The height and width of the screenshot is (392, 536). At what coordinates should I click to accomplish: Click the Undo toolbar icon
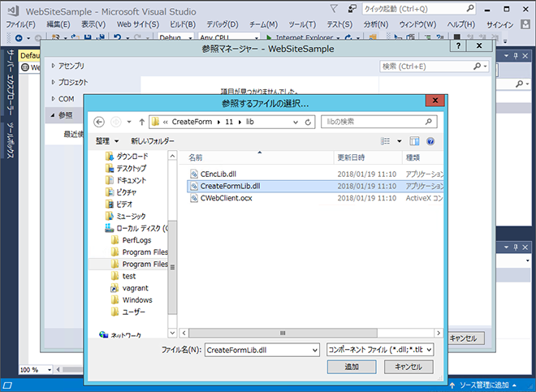pos(118,38)
